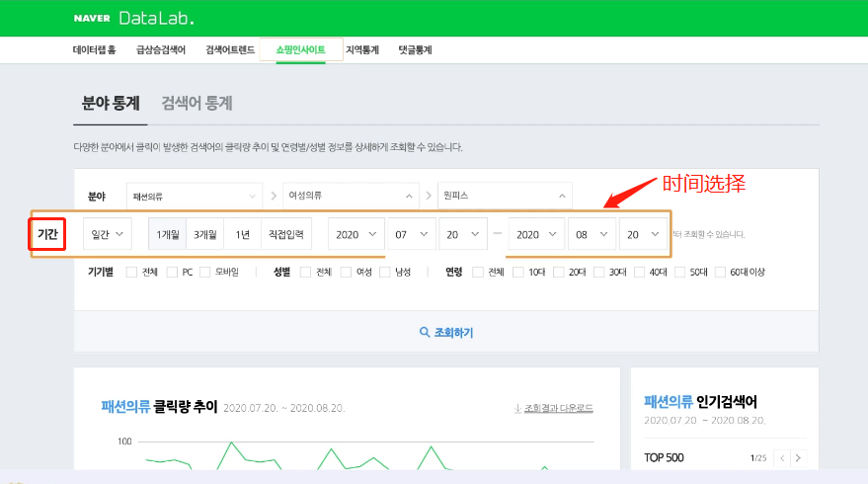The image size is (868, 484).
Task: Click the search magnifier icon beside 조회하기
Action: [425, 332]
